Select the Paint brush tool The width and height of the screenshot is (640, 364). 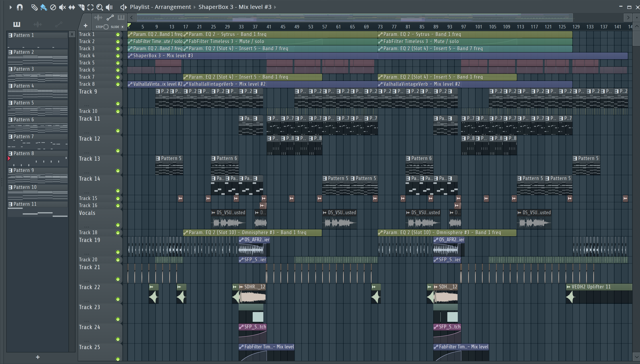point(44,7)
